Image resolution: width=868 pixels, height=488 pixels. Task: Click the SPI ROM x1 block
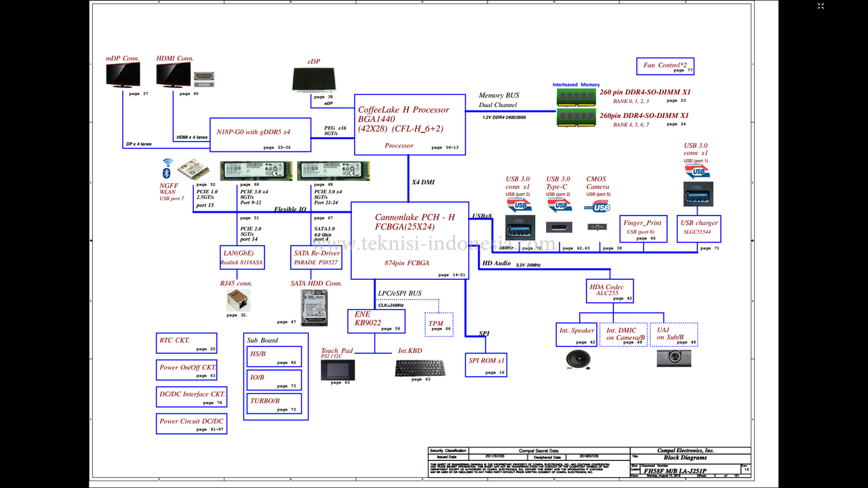486,365
